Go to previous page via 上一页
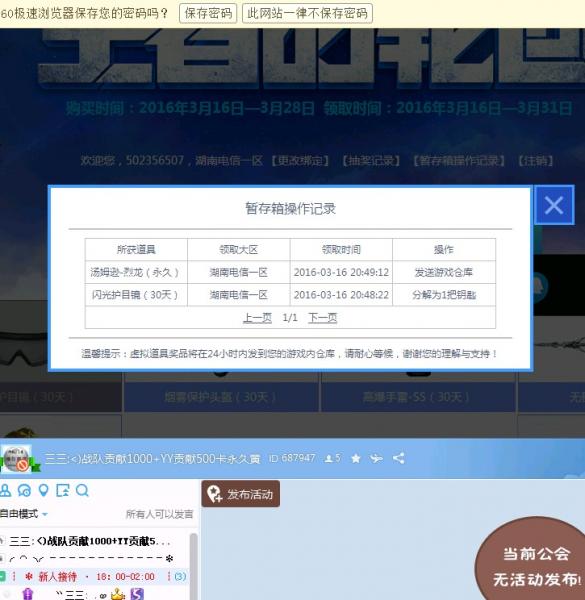The height and width of the screenshot is (600, 585). (257, 318)
